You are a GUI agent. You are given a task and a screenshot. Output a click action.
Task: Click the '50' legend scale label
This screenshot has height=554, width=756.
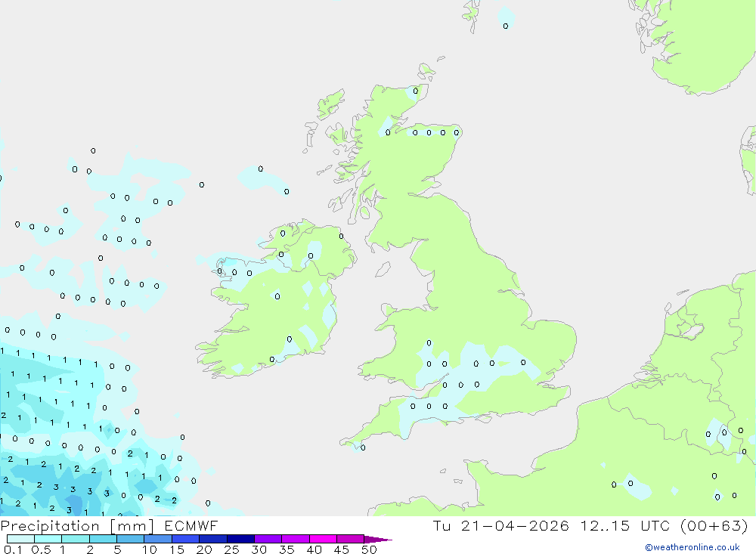point(370,549)
